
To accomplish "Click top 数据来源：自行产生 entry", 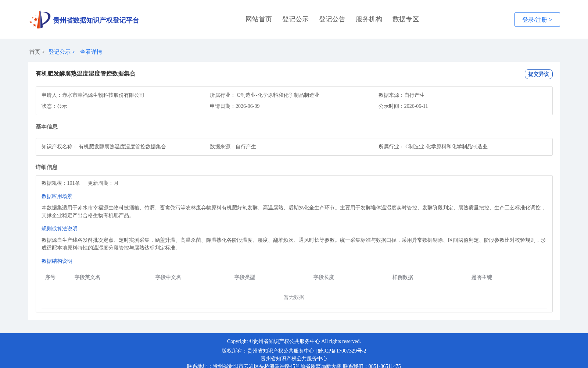I will (x=402, y=95).
